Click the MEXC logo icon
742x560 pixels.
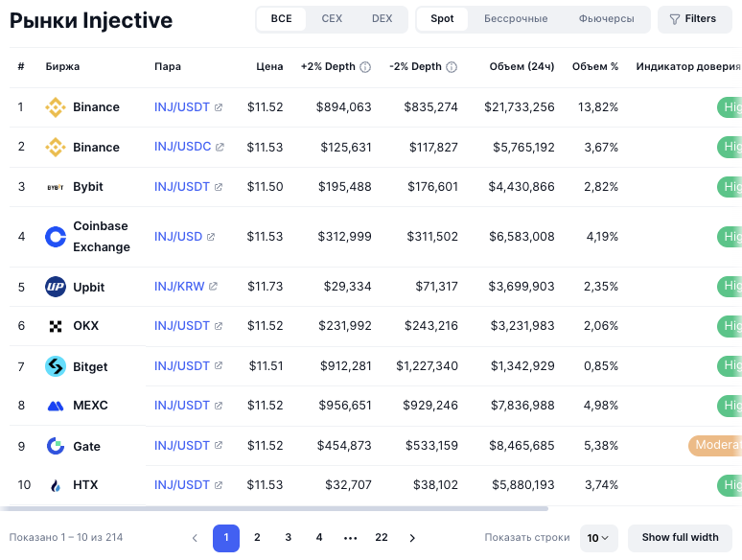point(56,406)
